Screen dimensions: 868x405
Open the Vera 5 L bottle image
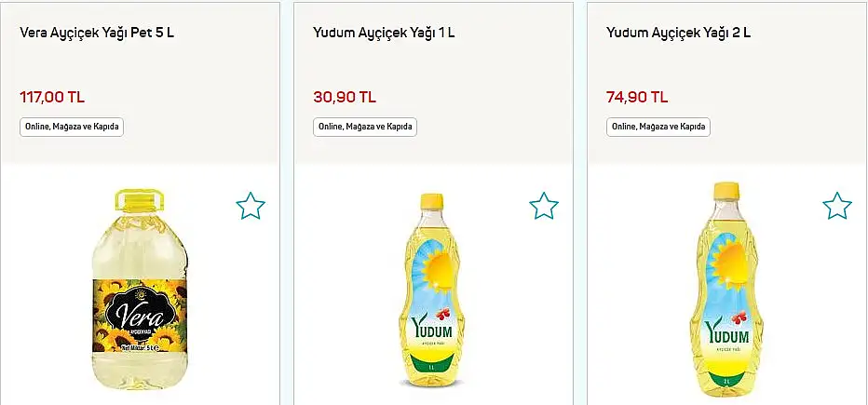[140, 290]
